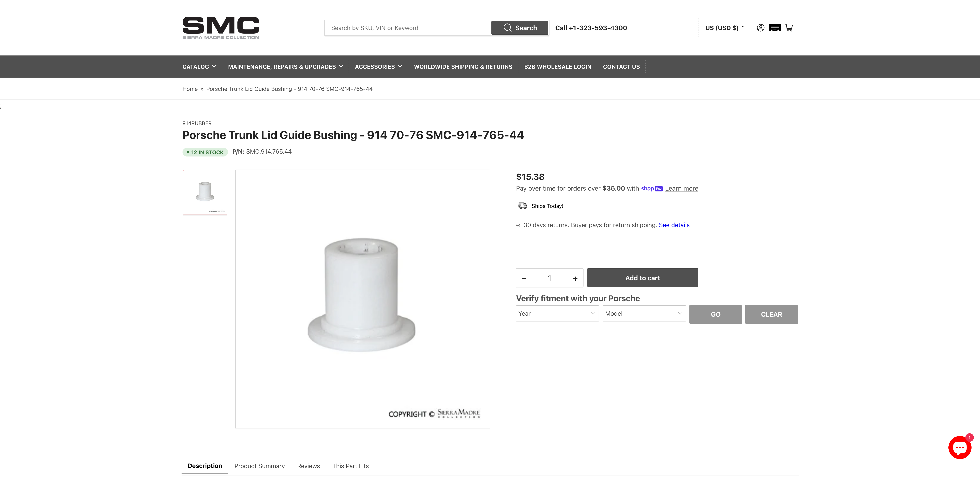
Task: Click the Shop Pay logo
Action: click(652, 189)
